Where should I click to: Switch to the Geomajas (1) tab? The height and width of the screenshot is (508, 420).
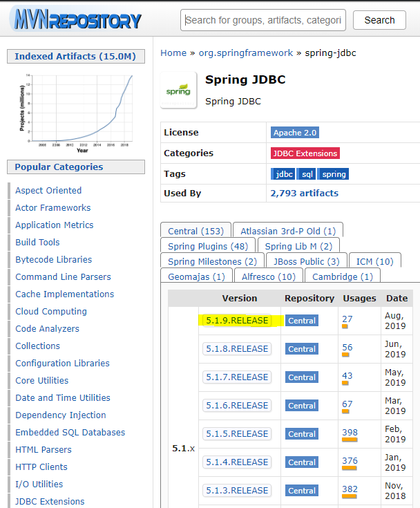pos(196,276)
